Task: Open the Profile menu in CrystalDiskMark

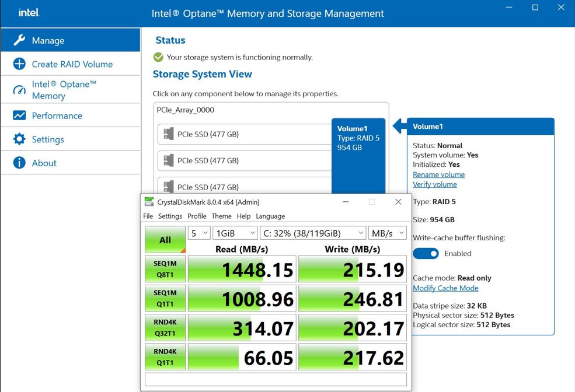Action: (x=197, y=216)
